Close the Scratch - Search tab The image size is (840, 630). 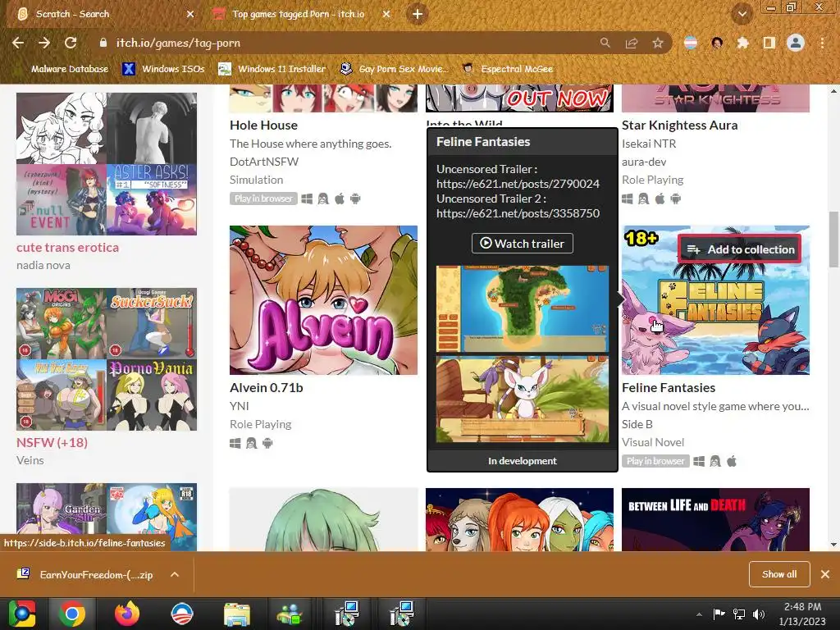pyautogui.click(x=190, y=14)
